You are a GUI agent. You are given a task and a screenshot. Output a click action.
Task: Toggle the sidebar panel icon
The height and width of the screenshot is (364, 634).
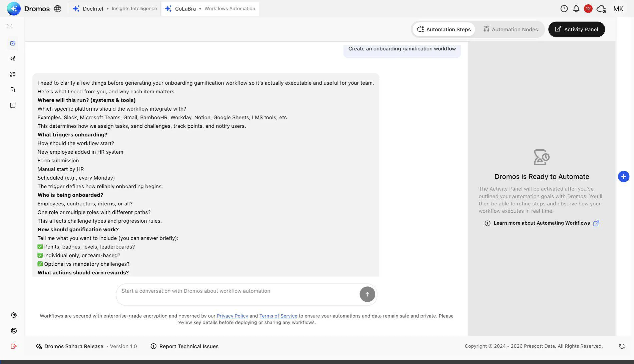pos(10,26)
